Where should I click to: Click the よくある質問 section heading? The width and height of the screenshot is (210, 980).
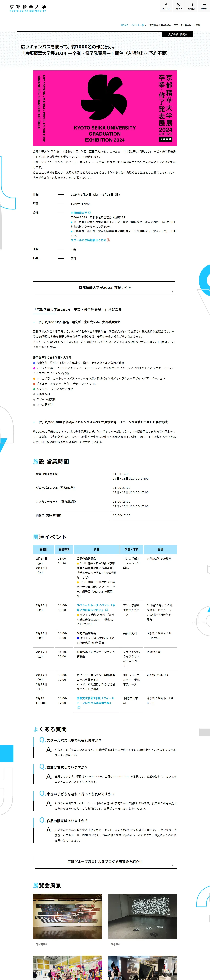[x=50, y=729]
